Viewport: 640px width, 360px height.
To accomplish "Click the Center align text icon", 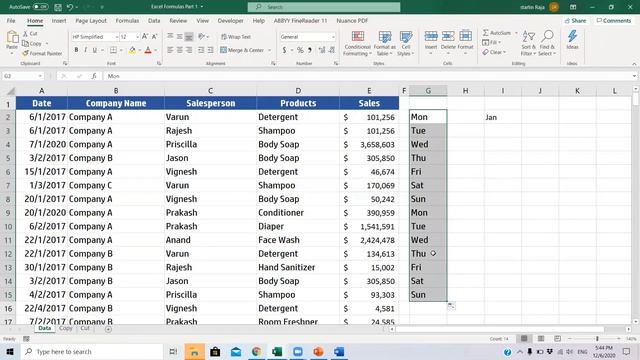I will click(180, 50).
